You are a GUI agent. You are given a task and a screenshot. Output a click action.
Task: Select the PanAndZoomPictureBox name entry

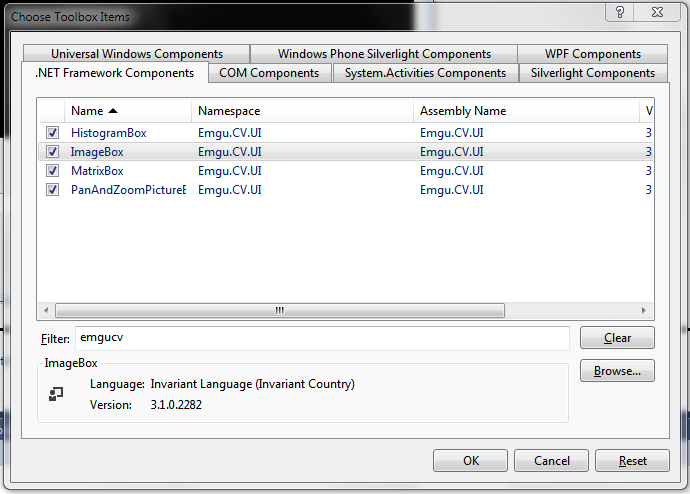point(128,190)
